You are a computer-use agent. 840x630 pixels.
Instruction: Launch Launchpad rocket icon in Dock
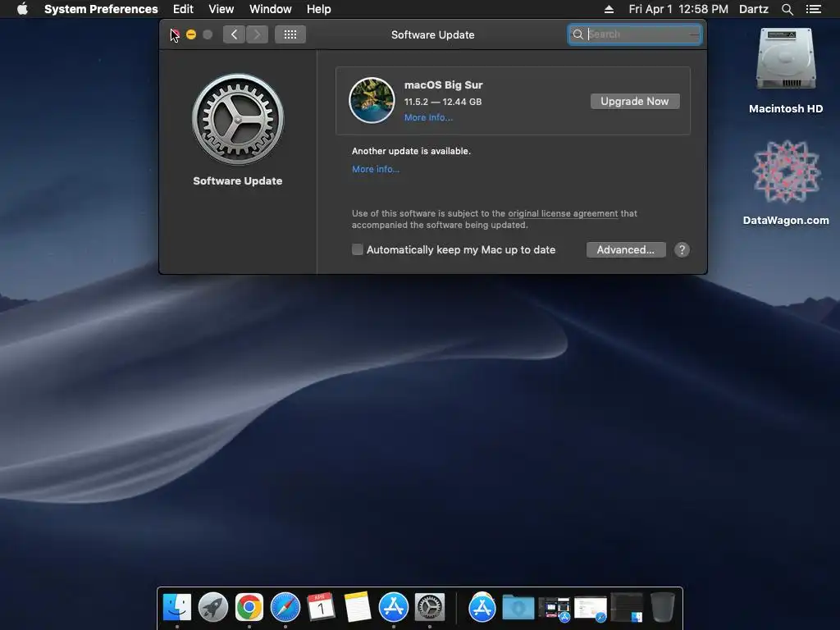click(x=212, y=607)
